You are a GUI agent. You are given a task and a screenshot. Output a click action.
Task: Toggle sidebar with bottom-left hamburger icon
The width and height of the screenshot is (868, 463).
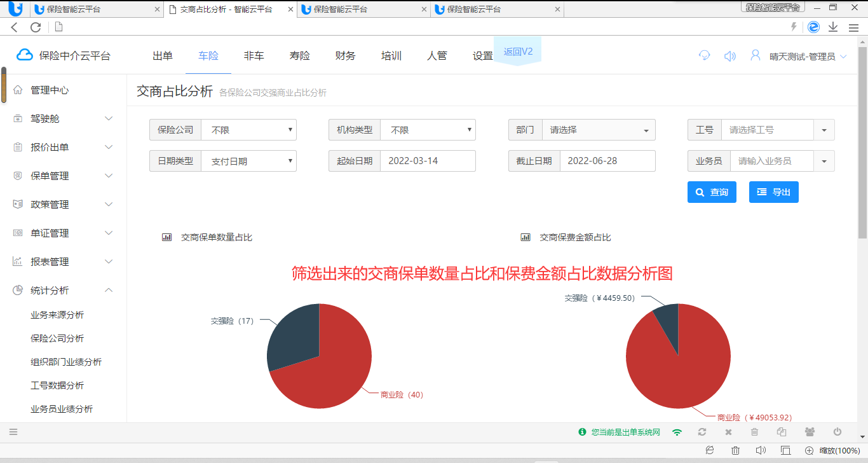tap(13, 432)
